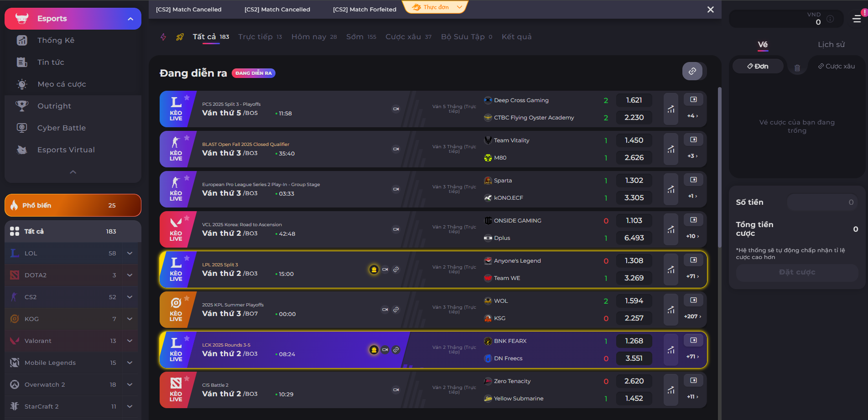Open the Cyber Battle section
868x420 pixels.
point(21,128)
